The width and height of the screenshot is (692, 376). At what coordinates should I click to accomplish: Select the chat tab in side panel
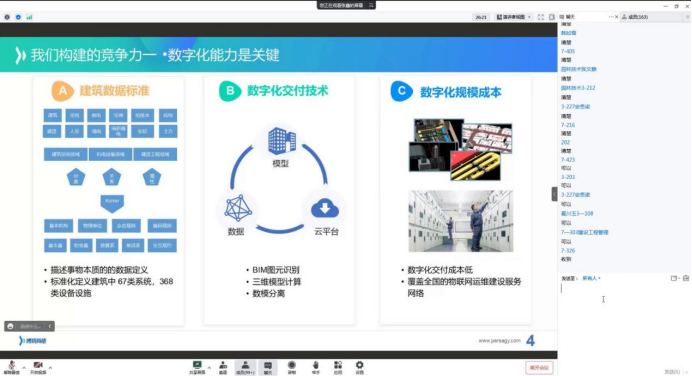click(x=568, y=17)
